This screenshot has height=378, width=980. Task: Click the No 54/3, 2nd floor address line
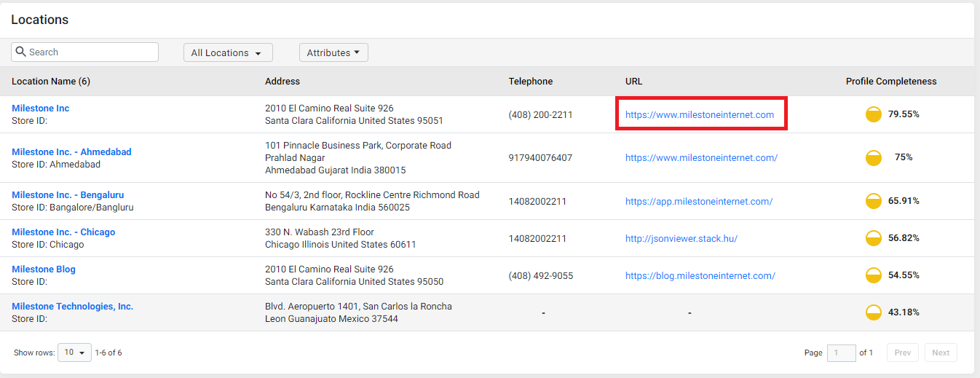point(372,195)
